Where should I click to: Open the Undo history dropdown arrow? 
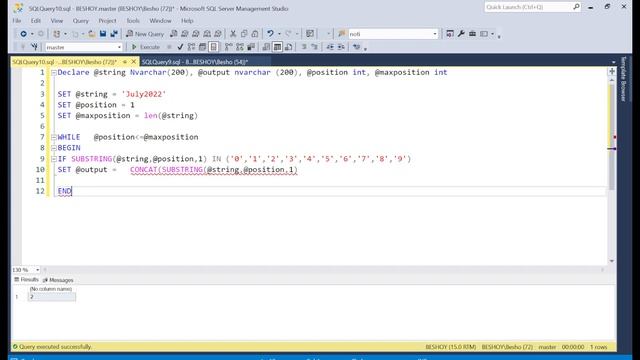tap(279, 34)
